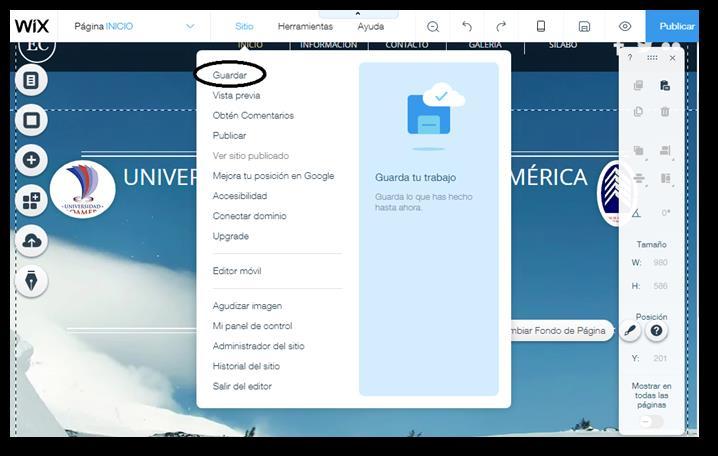718x456 pixels.
Task: Click the zoom out magnifier icon
Action: (x=433, y=27)
